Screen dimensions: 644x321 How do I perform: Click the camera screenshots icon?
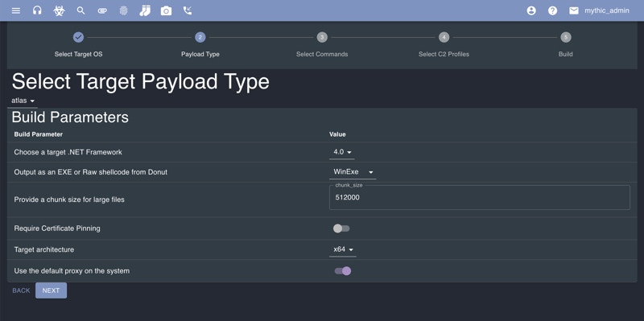(x=167, y=11)
